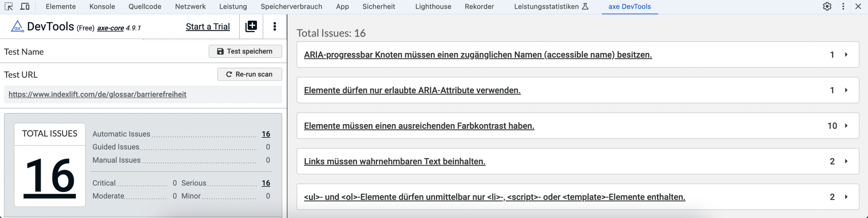Click the Moderate severity label
The height and width of the screenshot is (218, 868).
[108, 196]
